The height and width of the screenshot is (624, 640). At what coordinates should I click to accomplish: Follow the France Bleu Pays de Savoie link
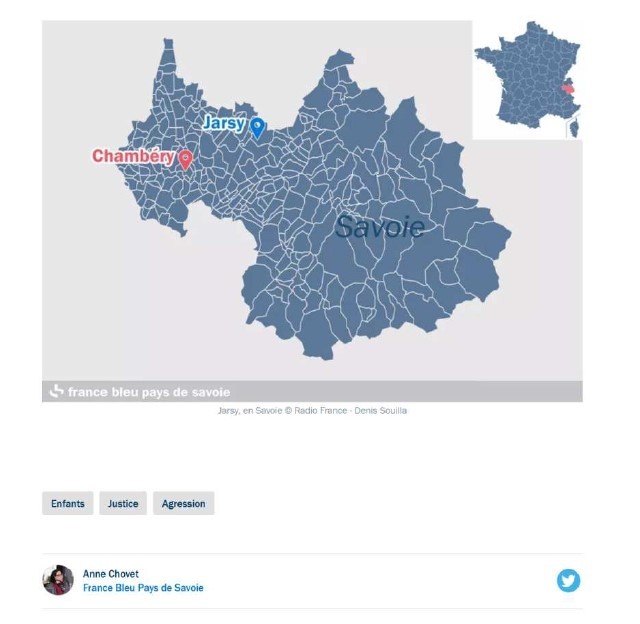coord(143,588)
